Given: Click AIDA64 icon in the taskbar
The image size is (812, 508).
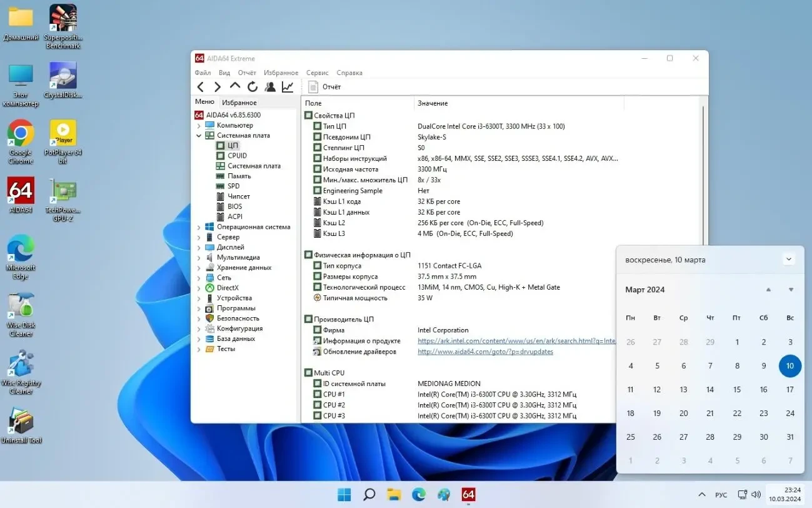Looking at the screenshot, I should point(468,495).
